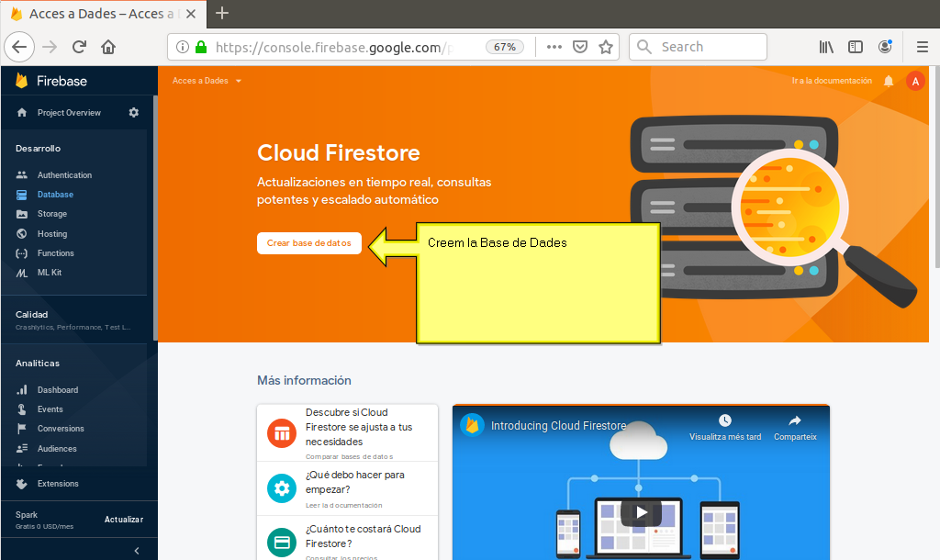940x560 pixels.
Task: Expand the Calidad section
Action: click(x=74, y=320)
